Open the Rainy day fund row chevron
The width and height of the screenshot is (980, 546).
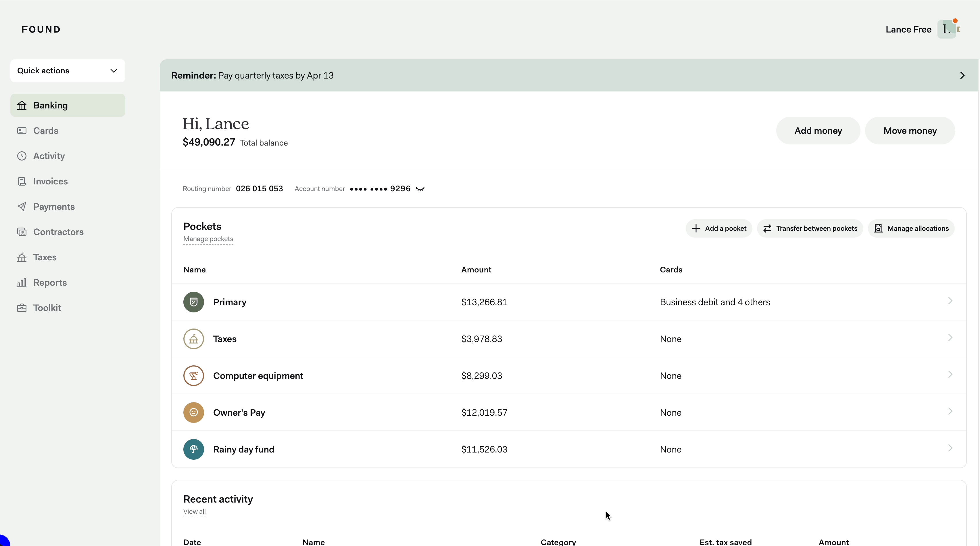pos(950,448)
